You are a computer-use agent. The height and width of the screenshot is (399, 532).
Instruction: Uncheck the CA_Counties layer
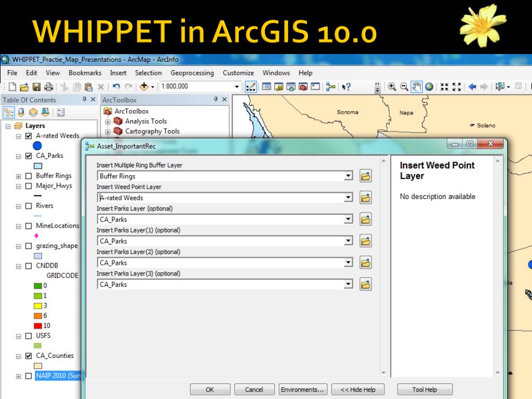pyautogui.click(x=29, y=356)
